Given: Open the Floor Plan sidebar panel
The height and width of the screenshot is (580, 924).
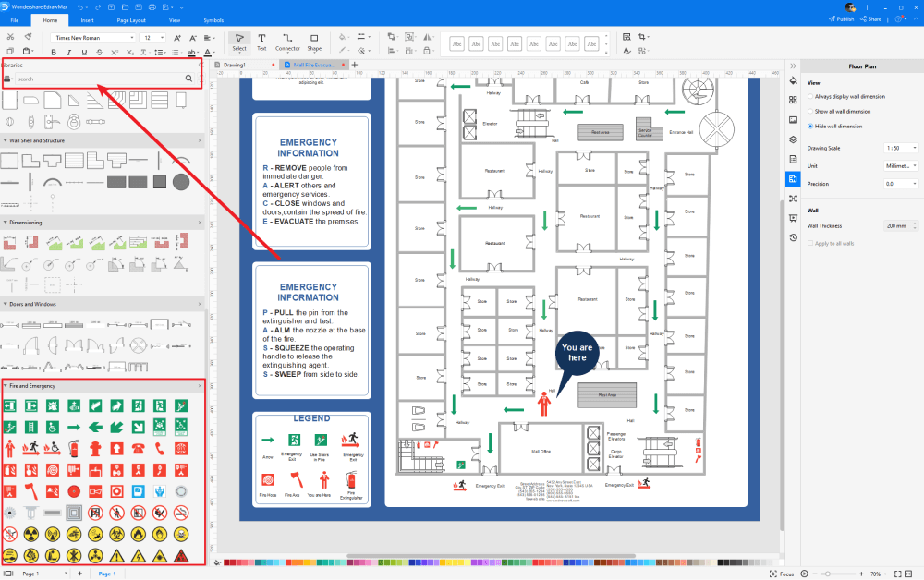Looking at the screenshot, I should point(793,179).
